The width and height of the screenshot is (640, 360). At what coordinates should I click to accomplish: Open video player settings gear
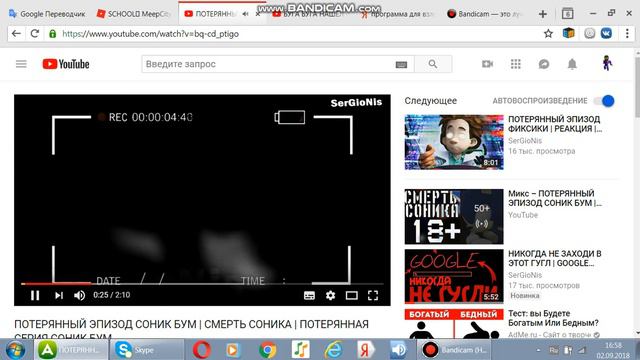point(331,295)
